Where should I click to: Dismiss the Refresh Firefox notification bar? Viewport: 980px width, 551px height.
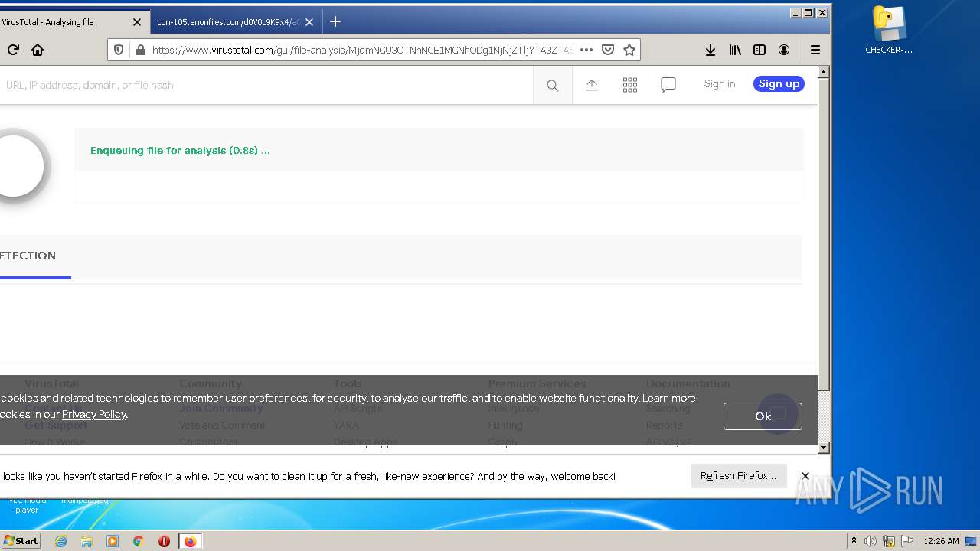point(805,476)
